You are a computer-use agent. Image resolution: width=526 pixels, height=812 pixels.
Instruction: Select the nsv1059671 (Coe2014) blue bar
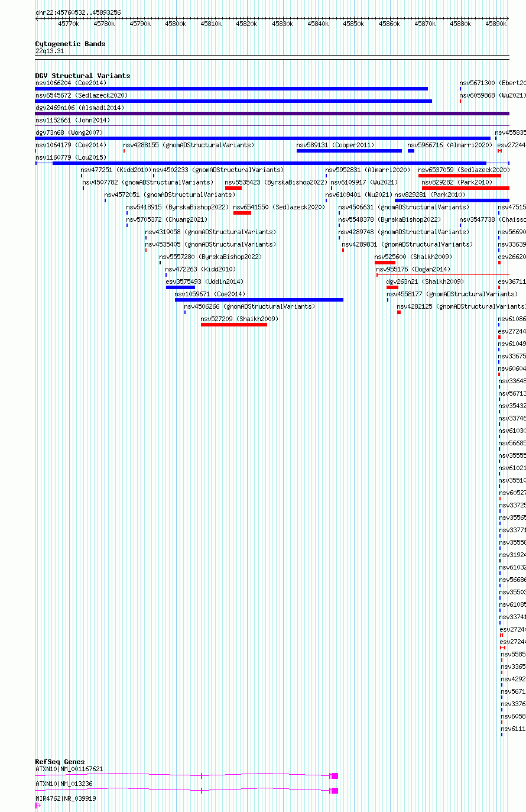coord(259,300)
